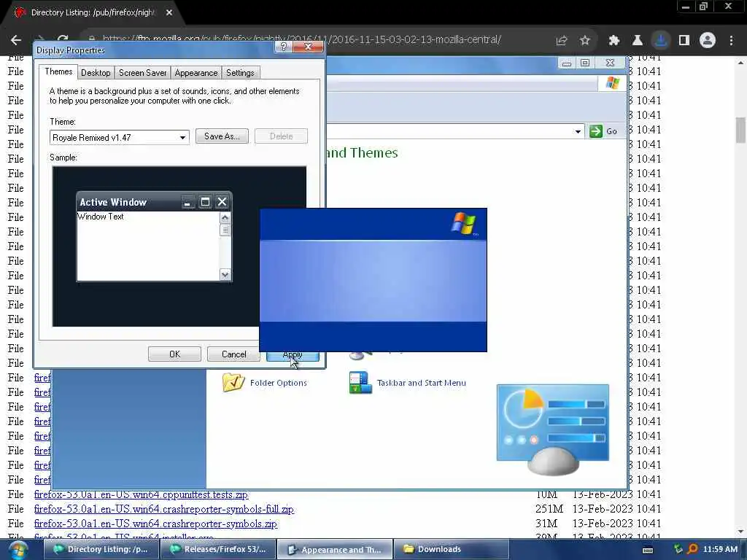
Task: Open the Folder Options icon
Action: click(233, 382)
